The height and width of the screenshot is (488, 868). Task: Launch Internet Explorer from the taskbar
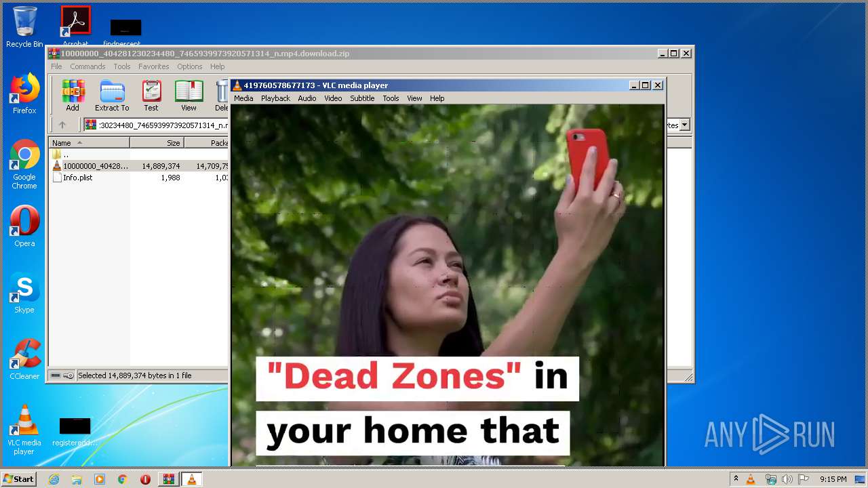(x=54, y=479)
